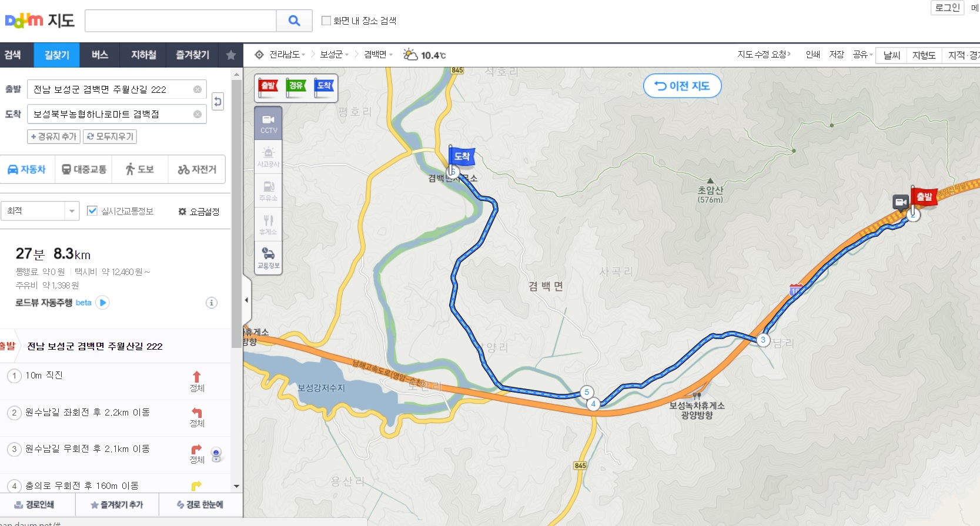Select the 도보 walking mode tab

pos(140,169)
